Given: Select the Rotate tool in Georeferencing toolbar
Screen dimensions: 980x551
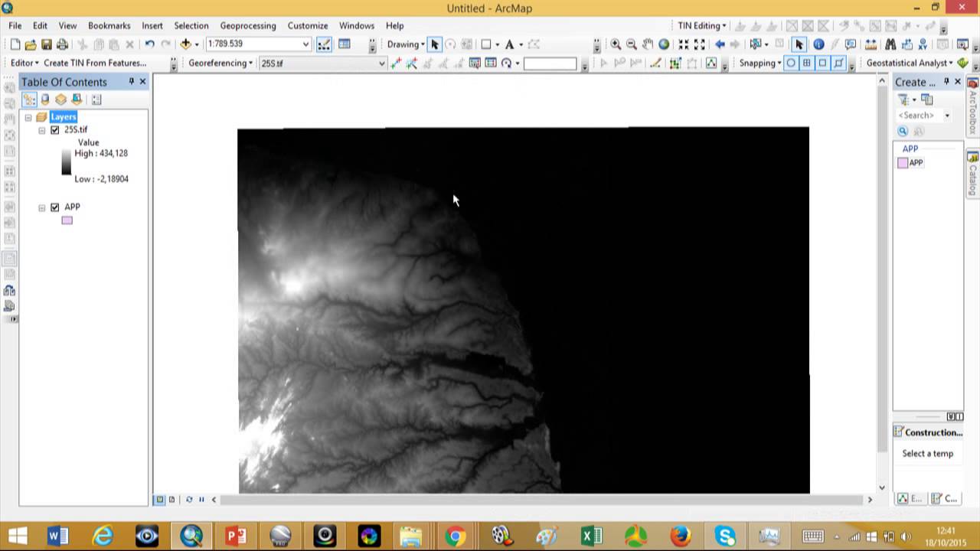Looking at the screenshot, I should pos(506,63).
